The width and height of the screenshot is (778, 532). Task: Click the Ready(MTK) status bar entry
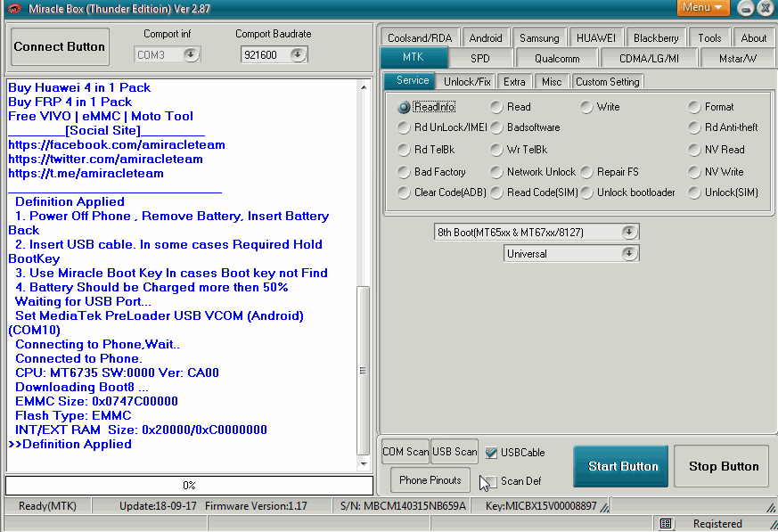pyautogui.click(x=47, y=506)
